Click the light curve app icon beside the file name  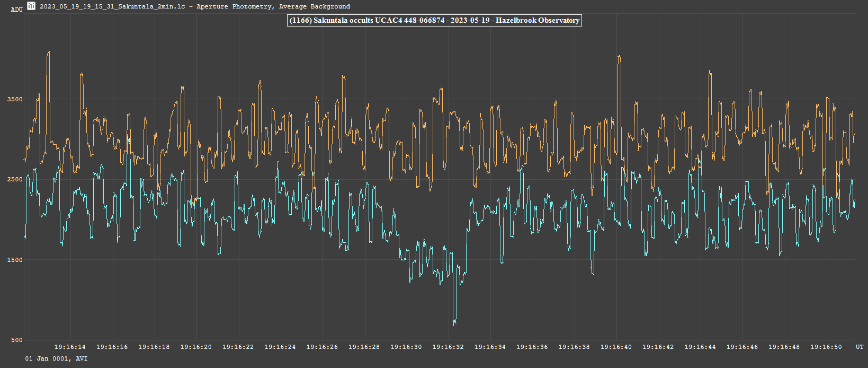pyautogui.click(x=31, y=6)
